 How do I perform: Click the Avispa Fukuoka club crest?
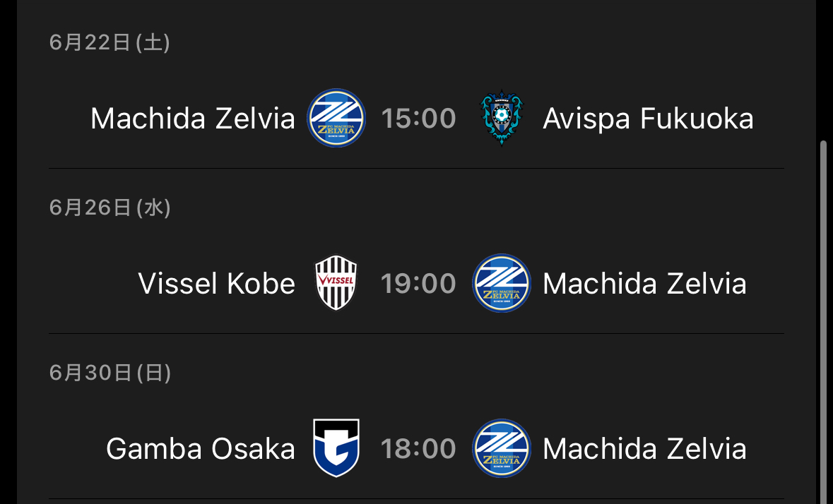502,118
